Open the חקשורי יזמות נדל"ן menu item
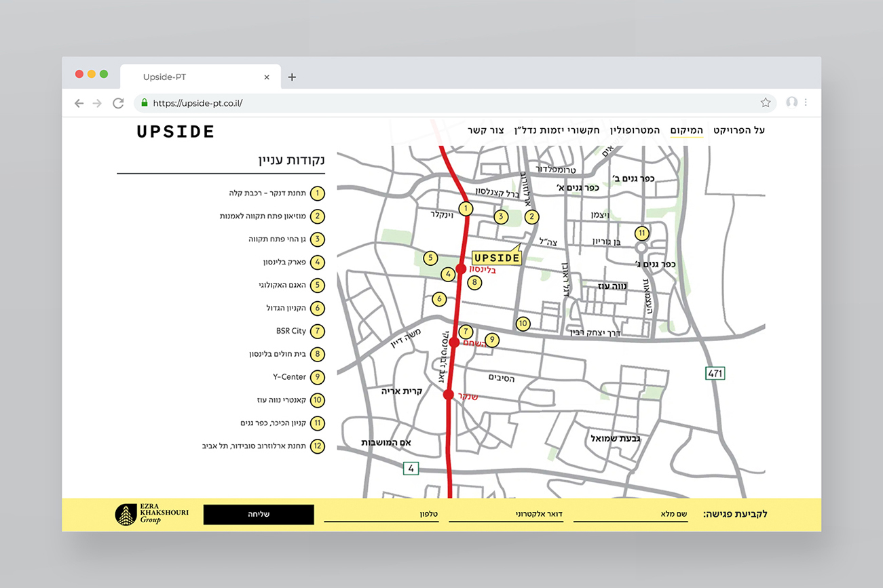This screenshot has height=588, width=883. click(x=557, y=130)
